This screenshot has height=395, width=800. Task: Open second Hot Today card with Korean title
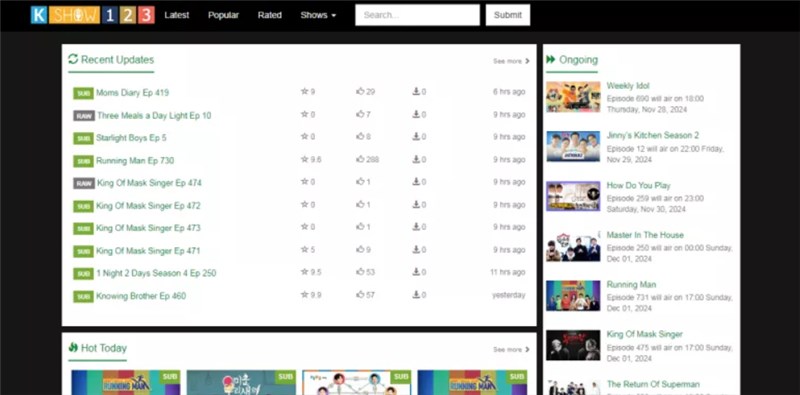241,382
